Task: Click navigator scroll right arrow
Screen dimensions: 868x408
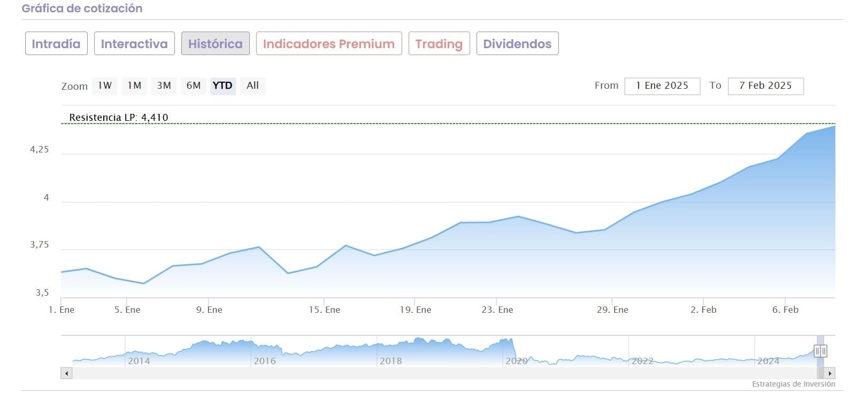Action: (829, 373)
